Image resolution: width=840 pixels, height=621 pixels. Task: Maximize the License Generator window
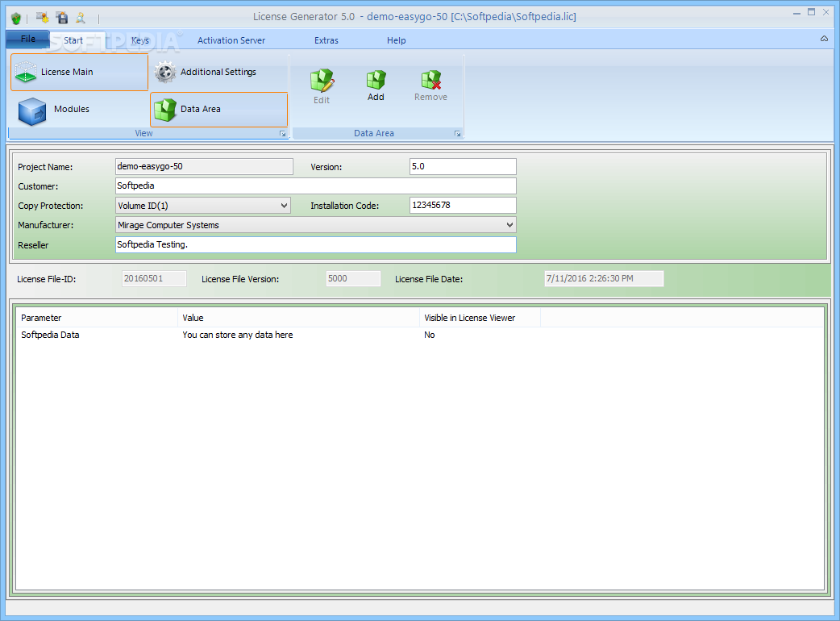tap(811, 12)
